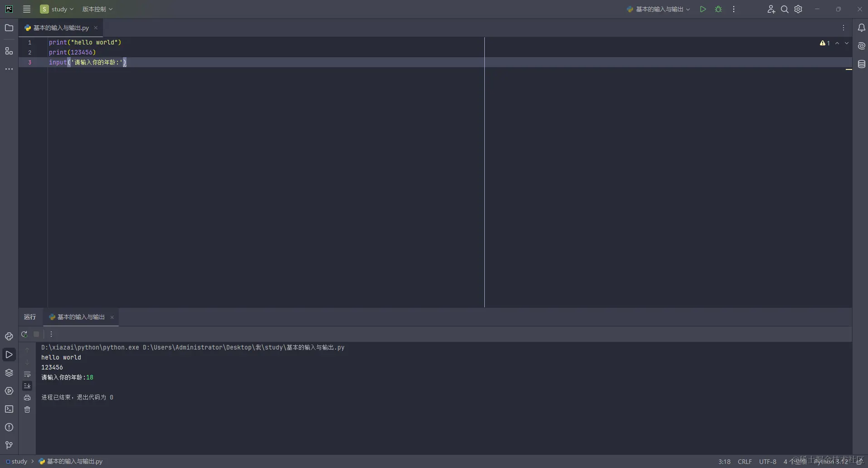The image size is (868, 468).
Task: Open Run toolbar more options
Action: click(51, 334)
